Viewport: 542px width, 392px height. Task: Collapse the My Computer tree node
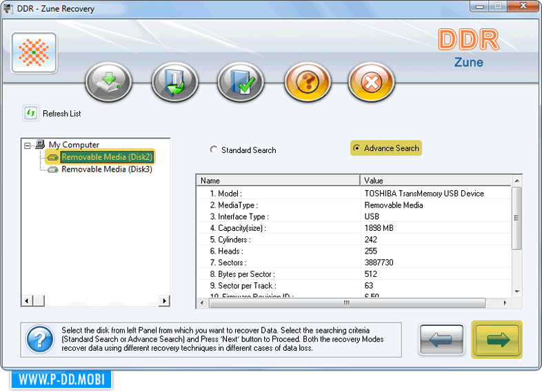point(28,145)
